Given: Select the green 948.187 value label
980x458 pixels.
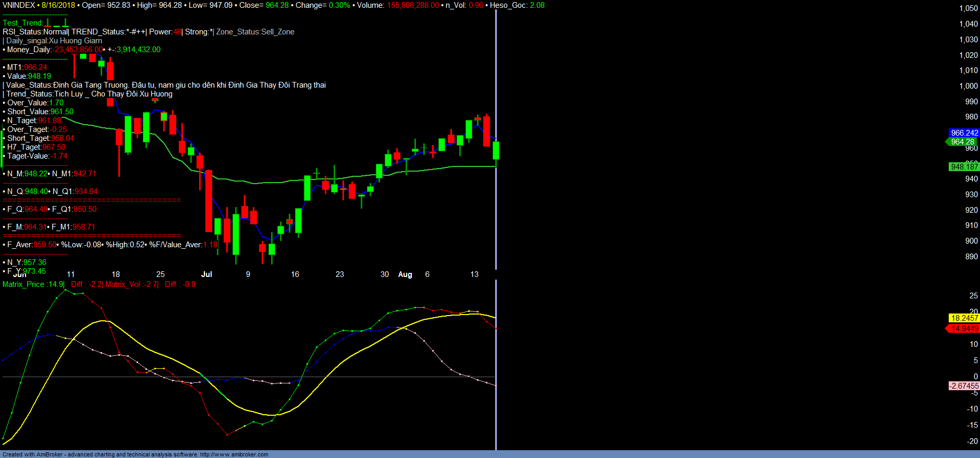Looking at the screenshot, I should 964,167.
